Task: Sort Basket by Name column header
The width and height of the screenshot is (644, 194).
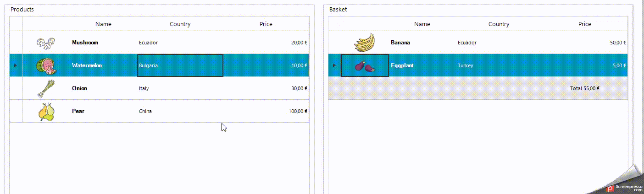Action: pos(422,24)
